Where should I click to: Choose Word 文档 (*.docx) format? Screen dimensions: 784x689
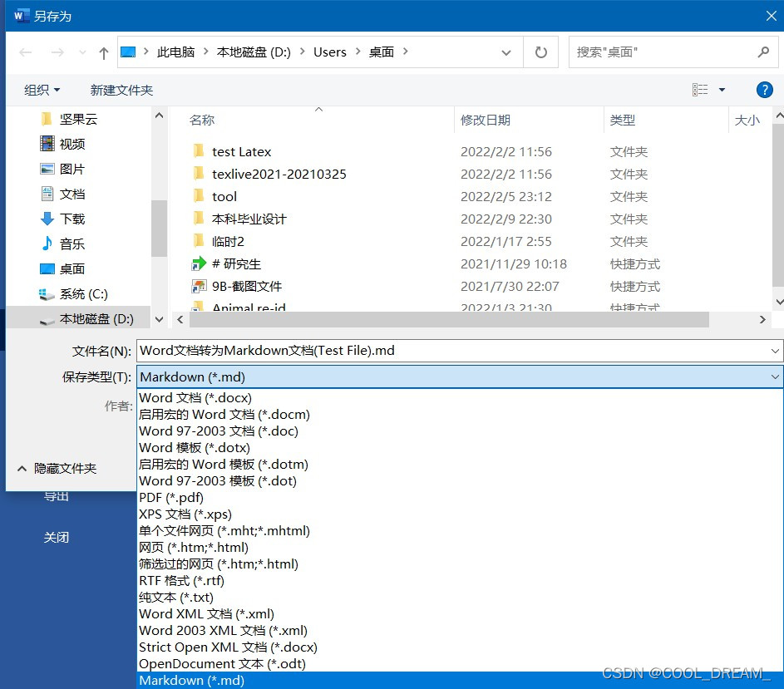pyautogui.click(x=195, y=398)
